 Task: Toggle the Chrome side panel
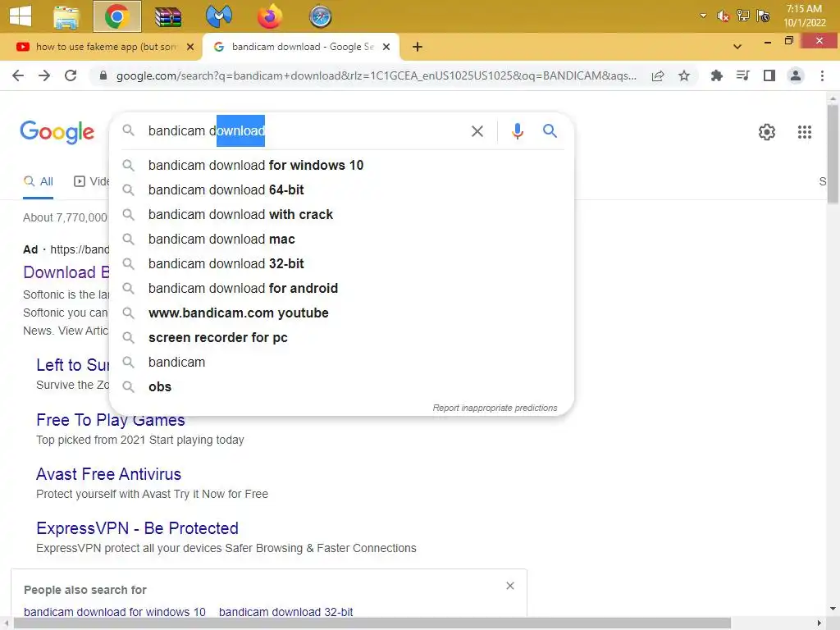(x=769, y=75)
